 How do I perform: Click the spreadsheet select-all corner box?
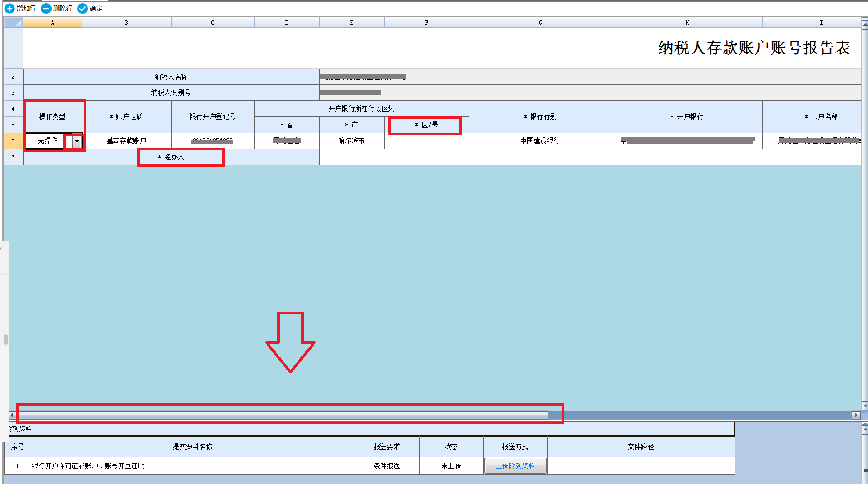(x=13, y=23)
